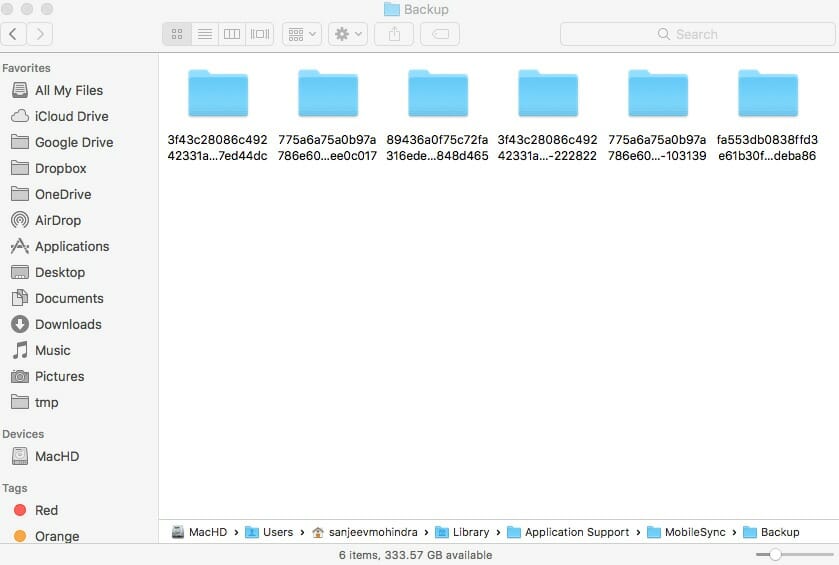Open the item arrangement dropdown
839x565 pixels.
pyautogui.click(x=302, y=34)
